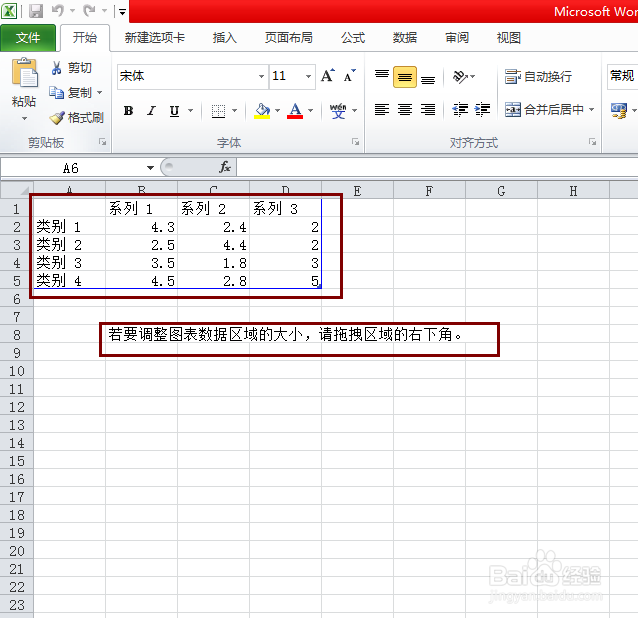Viewport: 638px width, 618px height.
Task: Click the Paste (粘贴) clipboard icon
Action: click(x=24, y=73)
